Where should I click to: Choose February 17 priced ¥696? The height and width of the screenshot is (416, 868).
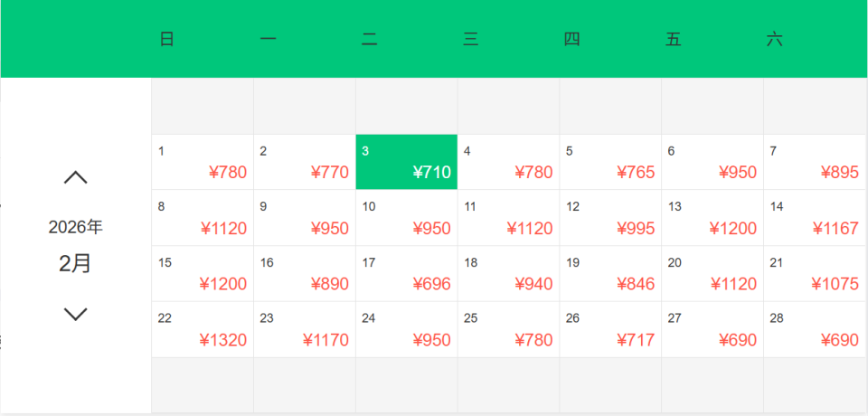click(x=407, y=274)
